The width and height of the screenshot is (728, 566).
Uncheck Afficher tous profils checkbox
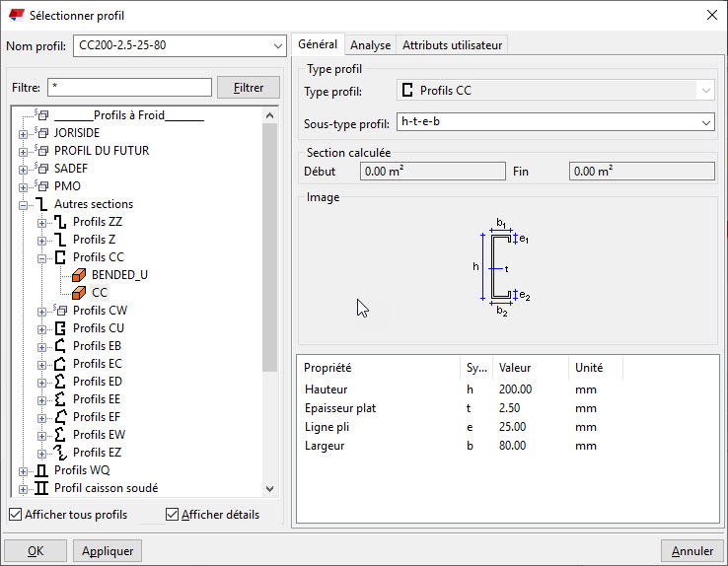(x=16, y=514)
